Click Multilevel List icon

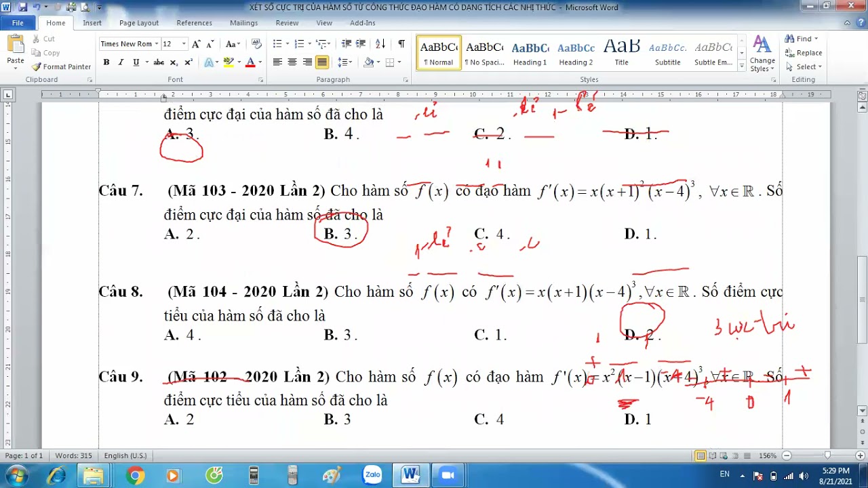tap(321, 44)
